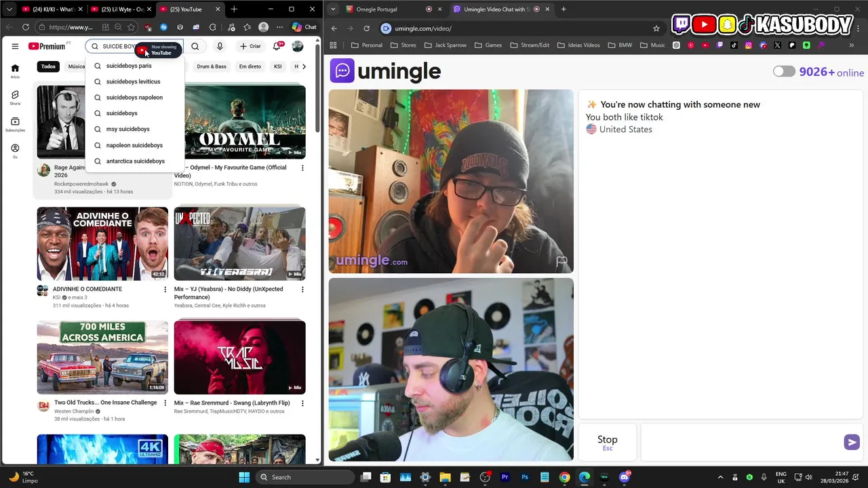Click the flag icon on stranger's video
868x488 pixels.
(561, 261)
